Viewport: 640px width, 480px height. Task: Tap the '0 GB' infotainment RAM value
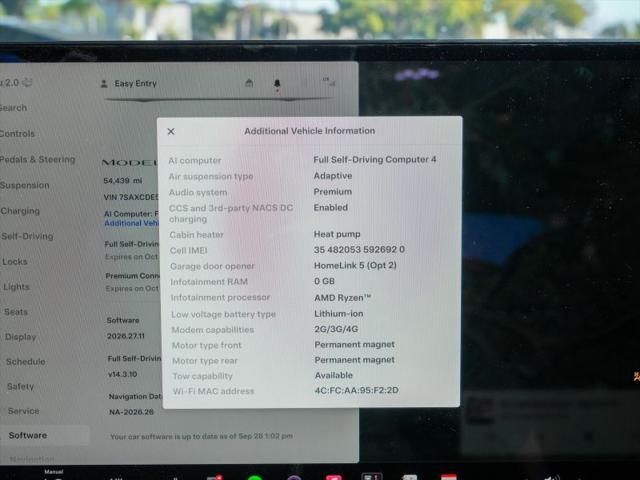pos(324,281)
